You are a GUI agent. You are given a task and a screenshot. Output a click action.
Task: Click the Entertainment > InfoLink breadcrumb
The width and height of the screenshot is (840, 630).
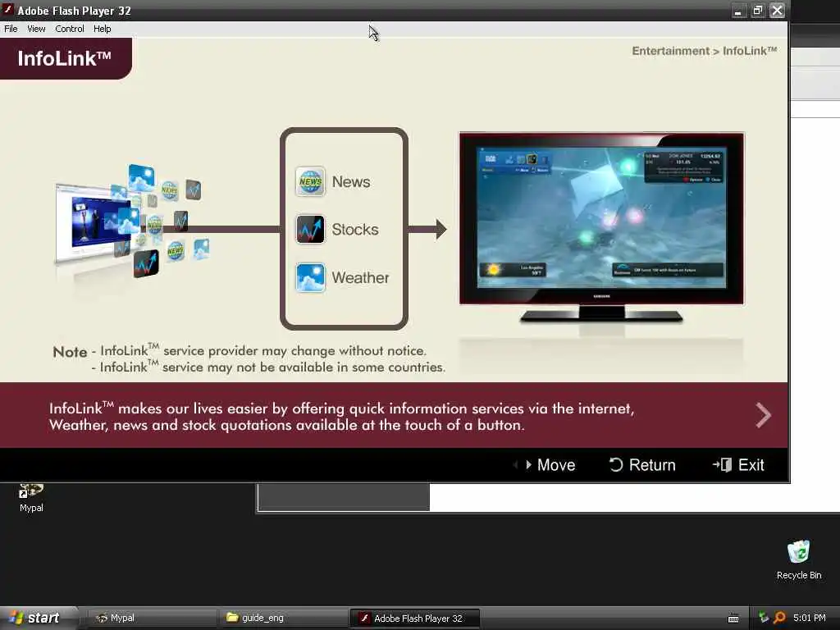(x=704, y=51)
